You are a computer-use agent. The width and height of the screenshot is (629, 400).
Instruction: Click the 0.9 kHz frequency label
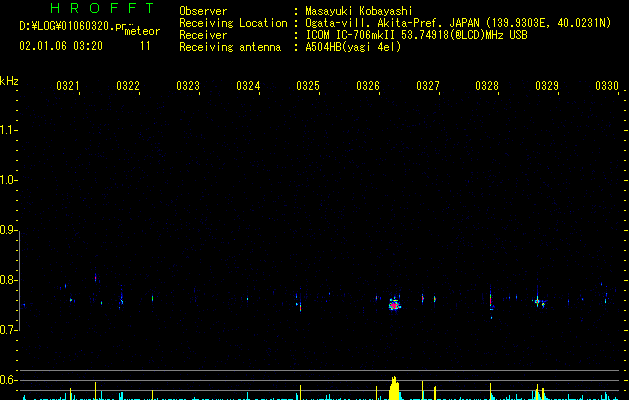click(7, 230)
